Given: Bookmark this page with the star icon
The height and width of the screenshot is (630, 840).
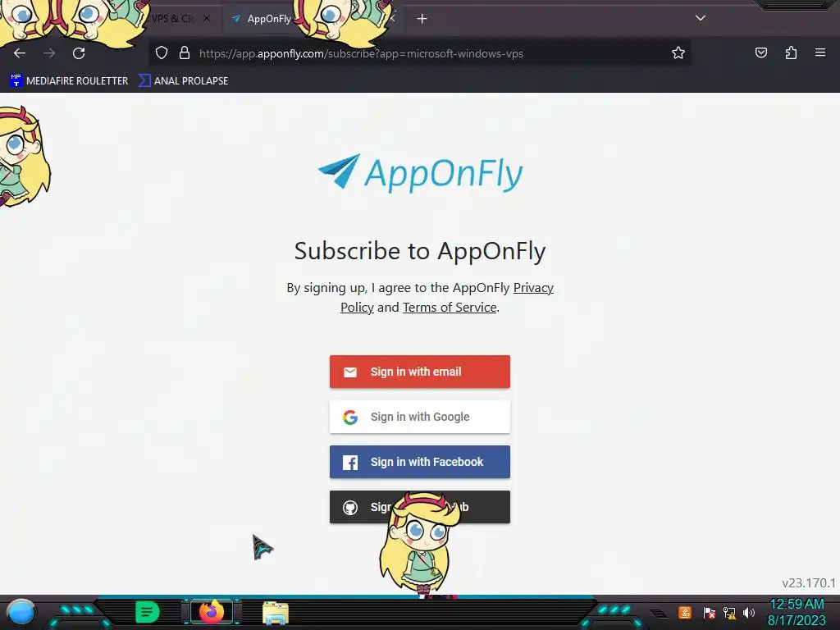Looking at the screenshot, I should coord(678,53).
